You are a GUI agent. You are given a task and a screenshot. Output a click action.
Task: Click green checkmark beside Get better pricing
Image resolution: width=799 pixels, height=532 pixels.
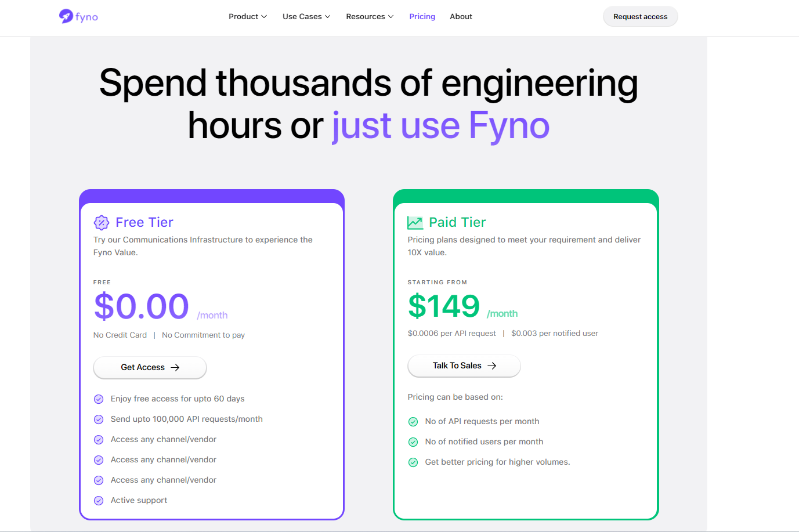click(413, 462)
